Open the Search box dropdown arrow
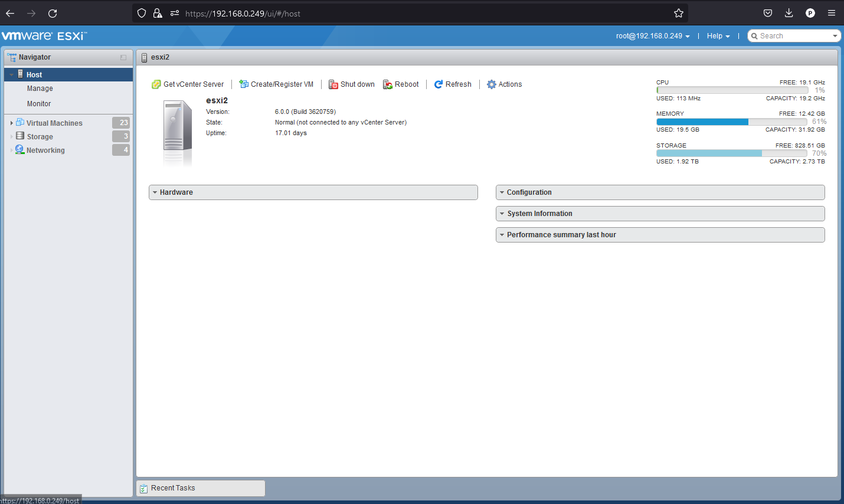Image resolution: width=844 pixels, height=504 pixels. point(835,36)
